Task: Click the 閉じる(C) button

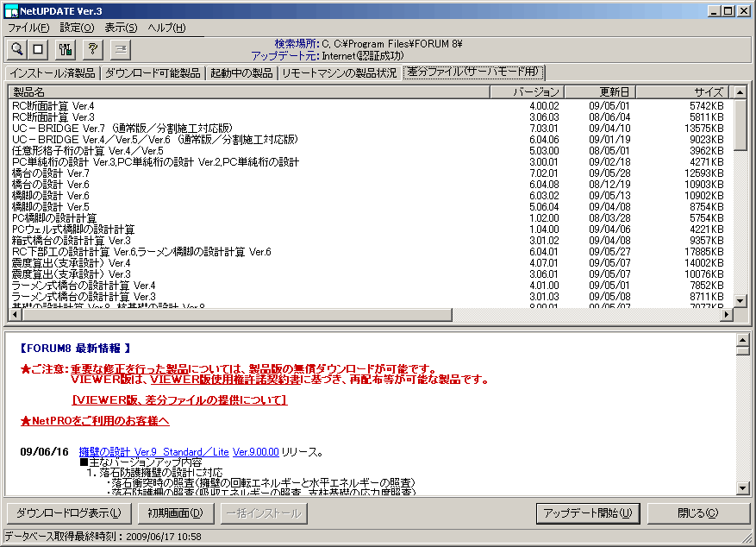Action: 697,513
